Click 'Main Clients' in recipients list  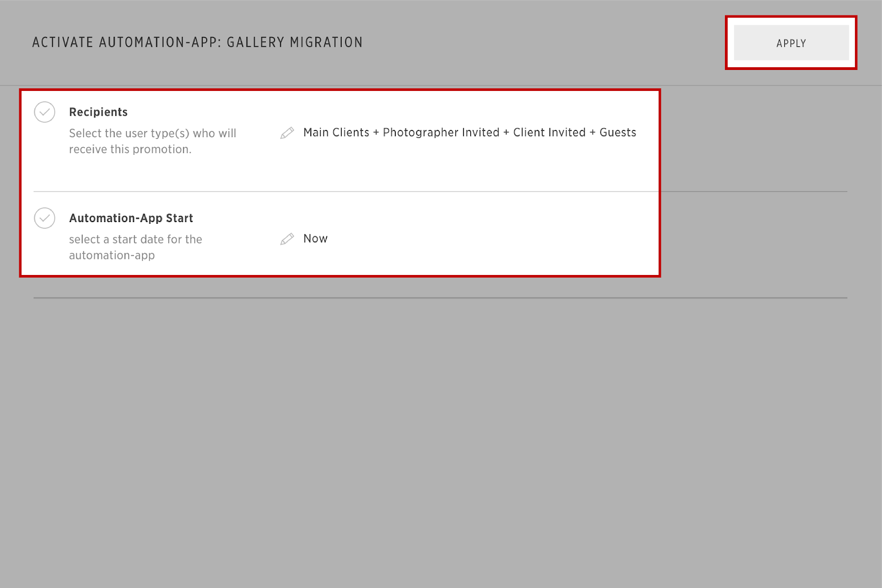click(x=336, y=132)
